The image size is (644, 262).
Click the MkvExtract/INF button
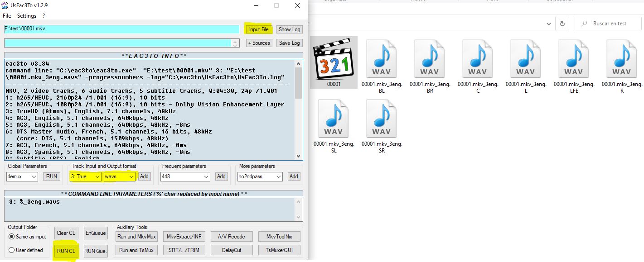(184, 237)
